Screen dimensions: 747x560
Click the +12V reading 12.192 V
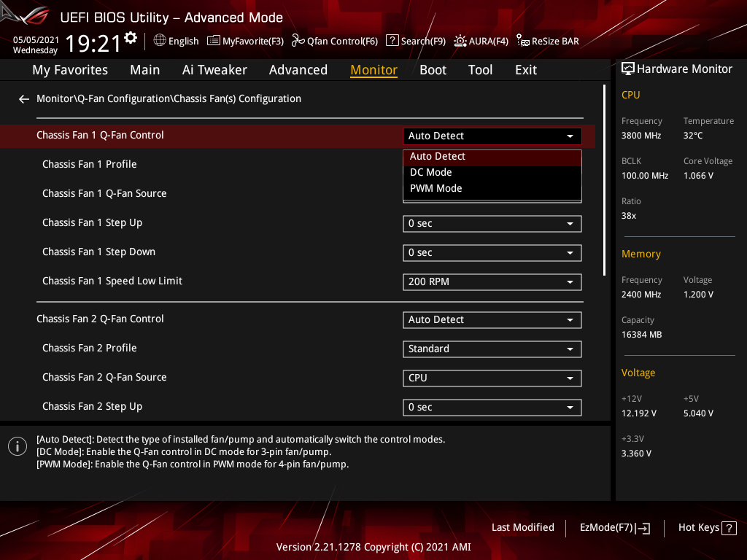click(x=639, y=413)
